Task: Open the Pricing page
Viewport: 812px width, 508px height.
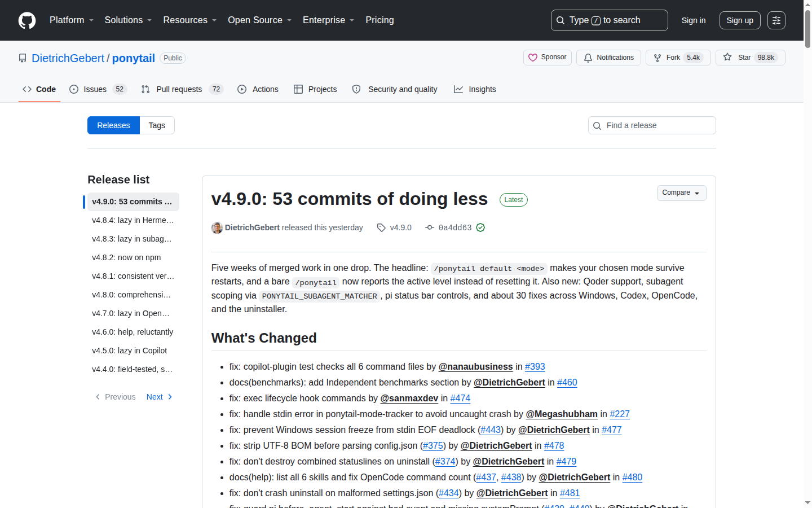Action: pyautogui.click(x=379, y=20)
